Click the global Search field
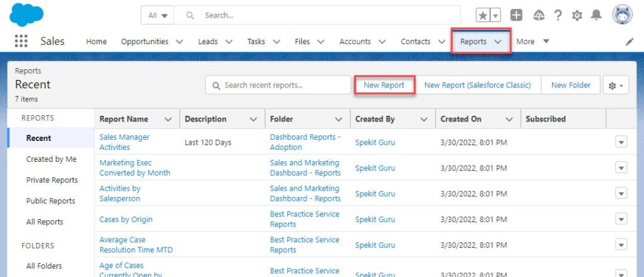644x277 pixels. (317, 15)
